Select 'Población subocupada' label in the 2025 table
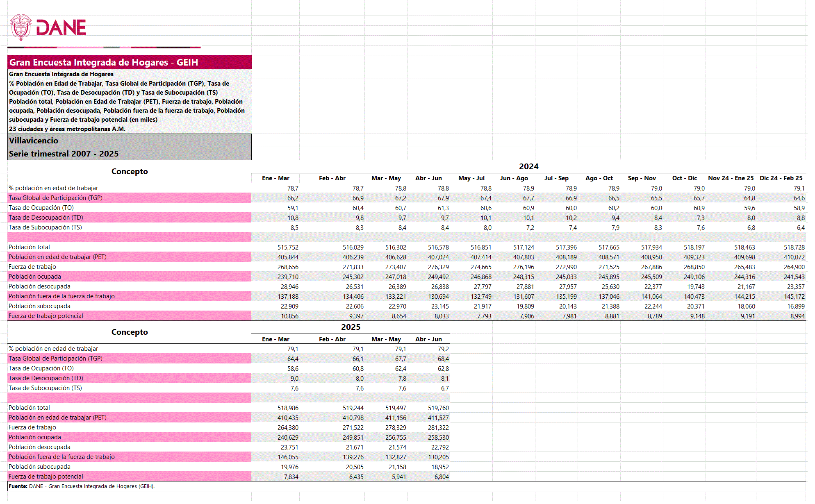Viewport: 815px width, 504px height. [x=39, y=467]
